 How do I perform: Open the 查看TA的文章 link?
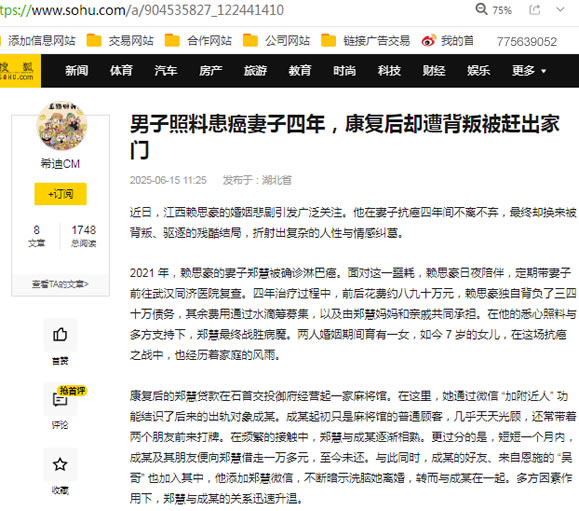pos(60,284)
